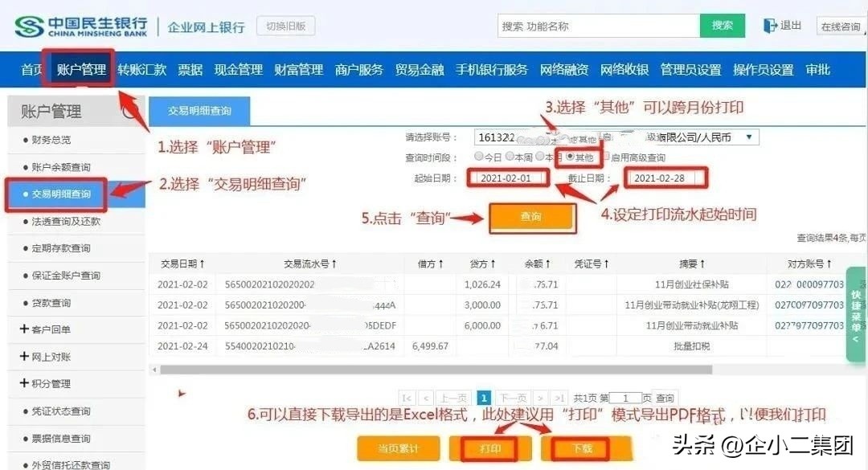Click the scrollbar left arrow
Screen dimensions: 868x470
tap(154, 370)
